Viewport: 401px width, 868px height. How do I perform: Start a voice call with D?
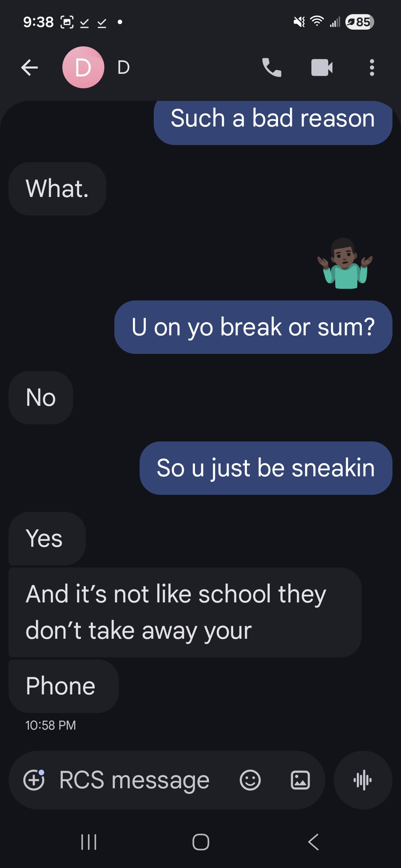tap(272, 68)
